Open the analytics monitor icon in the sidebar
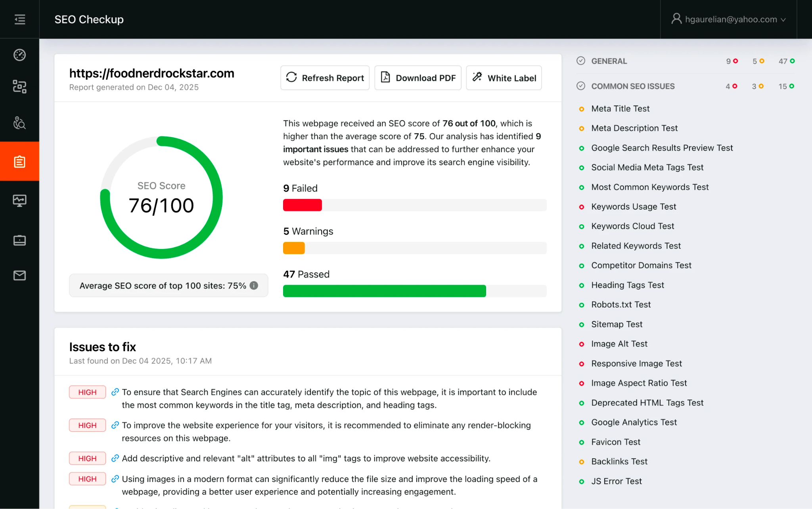The height and width of the screenshot is (509, 812). (x=19, y=200)
